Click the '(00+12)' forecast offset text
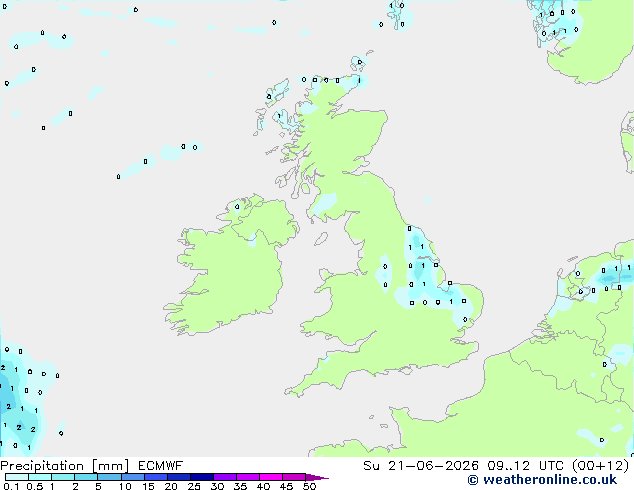Screen dimensions: 634x490 pyautogui.click(x=601, y=466)
